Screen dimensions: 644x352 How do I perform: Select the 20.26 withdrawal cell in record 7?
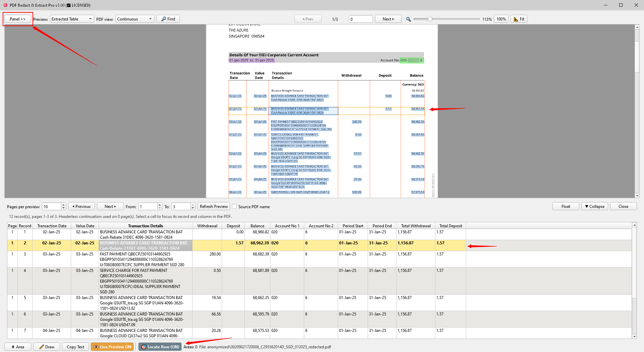click(207, 333)
